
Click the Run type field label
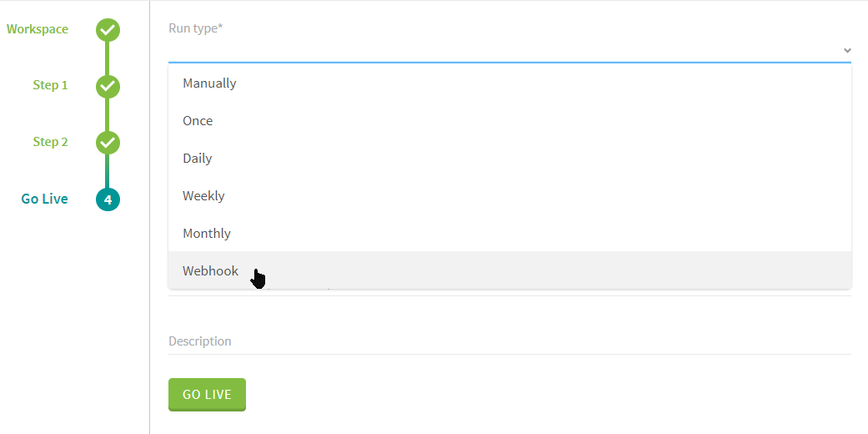tap(195, 28)
